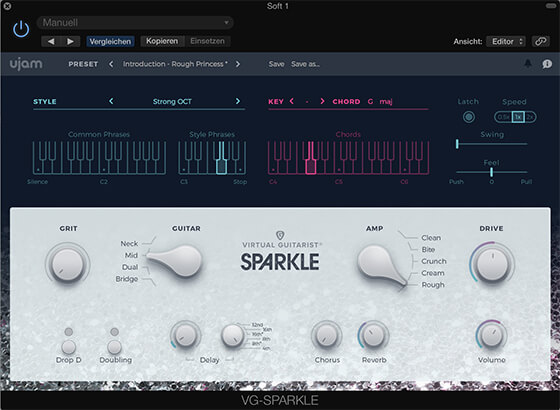Click the Kopieren button
Image resolution: width=560 pixels, height=410 pixels.
tap(162, 41)
